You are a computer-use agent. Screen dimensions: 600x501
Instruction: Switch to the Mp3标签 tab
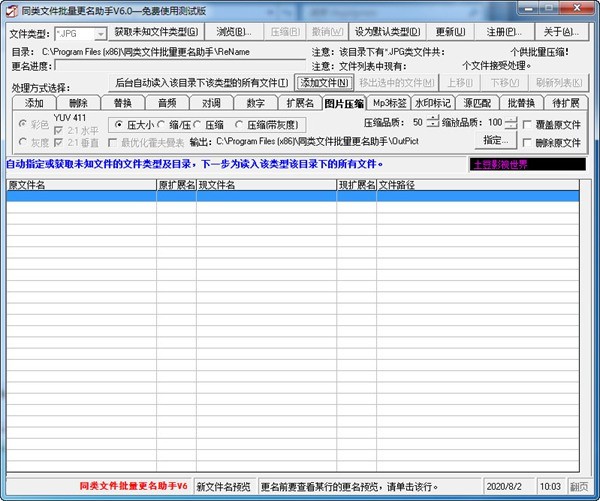(389, 102)
